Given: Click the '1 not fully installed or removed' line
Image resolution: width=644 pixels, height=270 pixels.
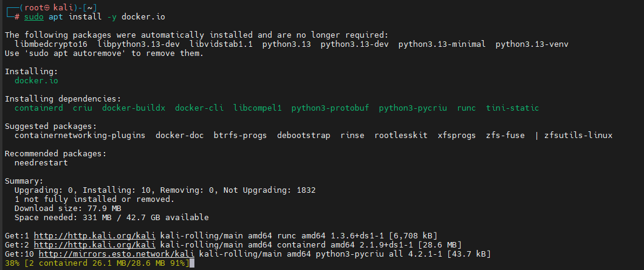Looking at the screenshot, I should point(94,199).
